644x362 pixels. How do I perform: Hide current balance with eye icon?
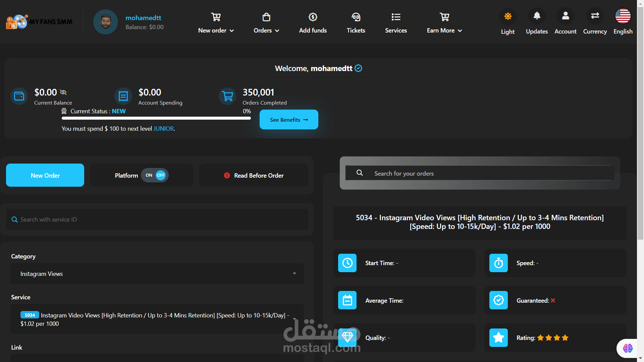click(63, 92)
